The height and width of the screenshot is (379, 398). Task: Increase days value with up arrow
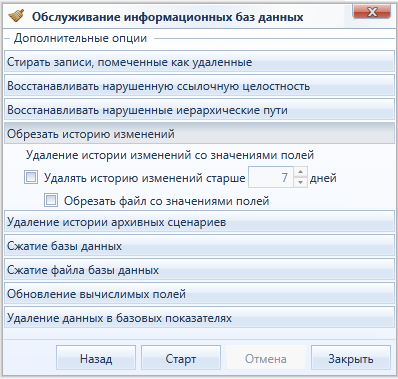point(300,172)
